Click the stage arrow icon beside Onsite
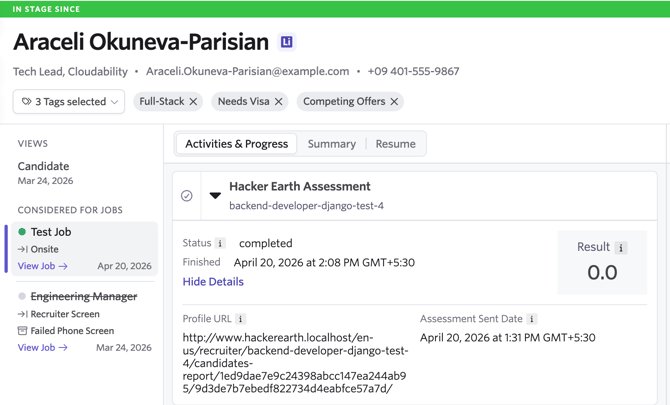 (x=23, y=249)
